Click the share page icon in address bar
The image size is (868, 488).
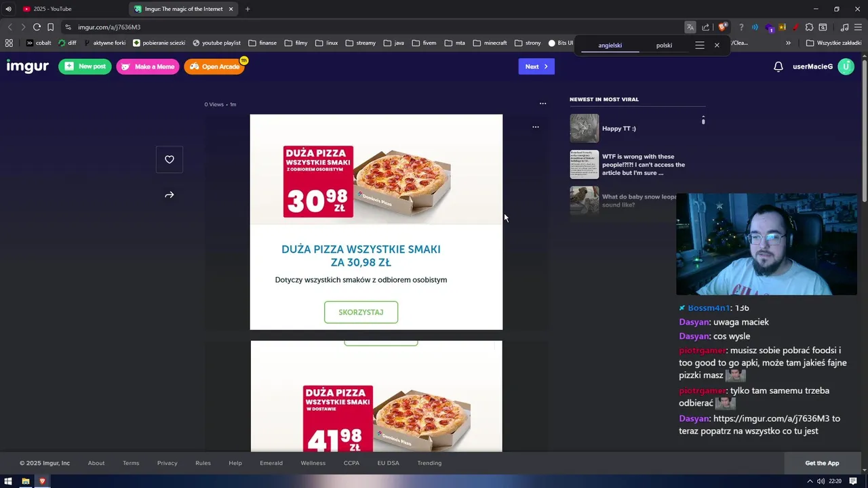706,27
